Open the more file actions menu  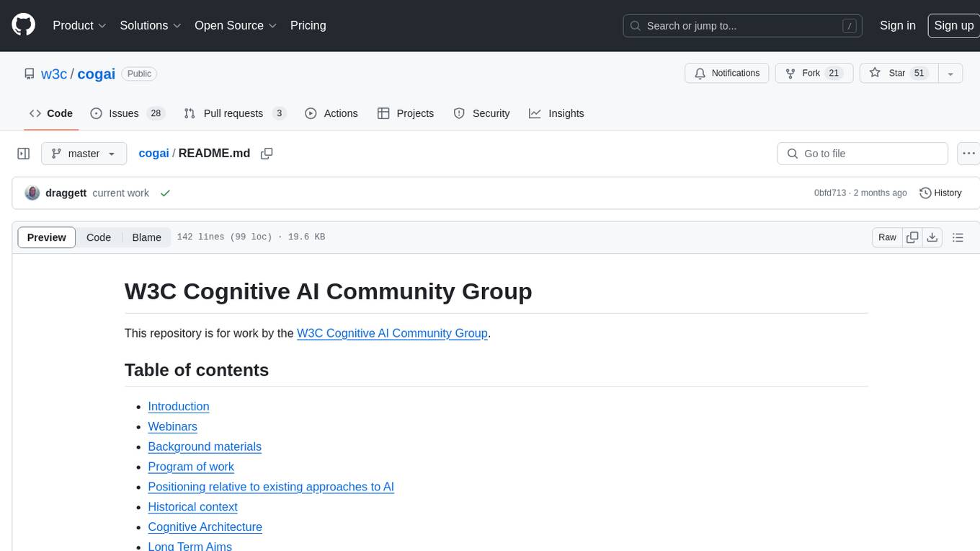[968, 154]
